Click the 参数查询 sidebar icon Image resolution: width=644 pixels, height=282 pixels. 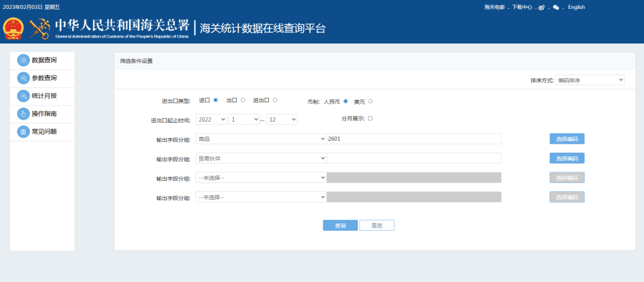[23, 78]
